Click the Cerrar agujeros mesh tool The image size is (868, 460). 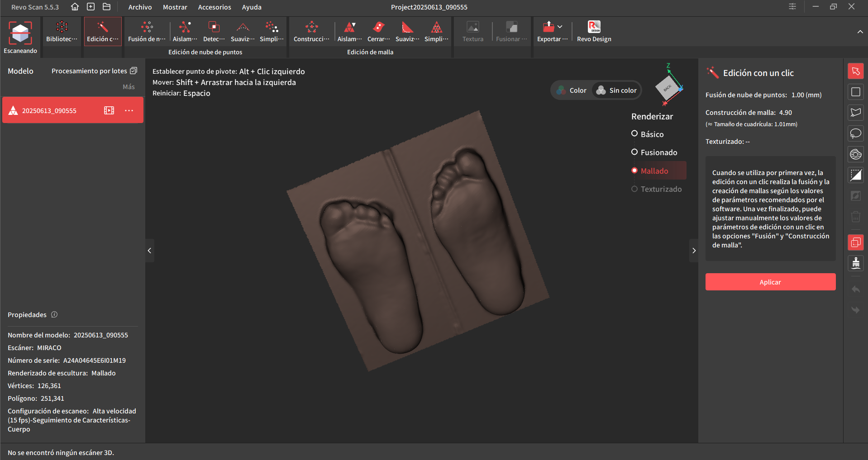[378, 32]
